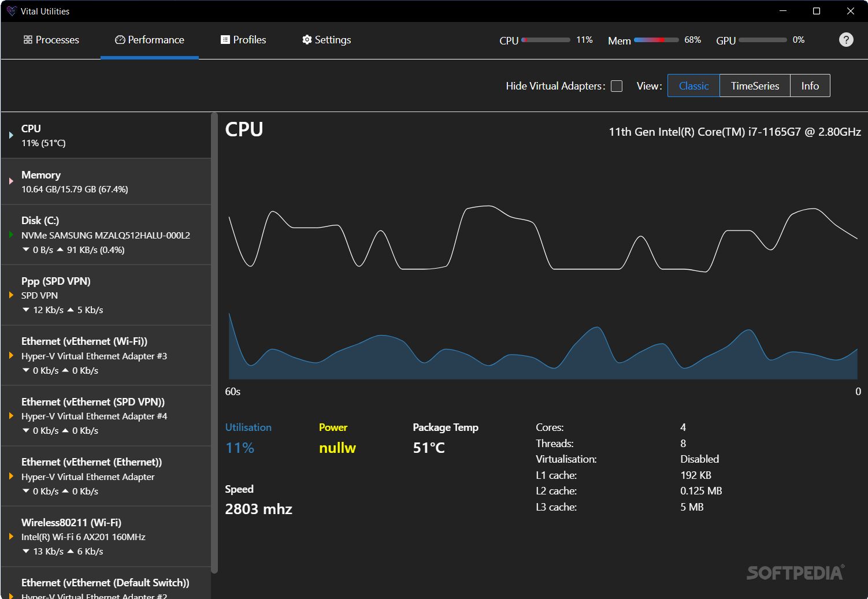Click the 2803 mhz Speed value
Viewport: 868px width, 599px height.
(x=258, y=509)
